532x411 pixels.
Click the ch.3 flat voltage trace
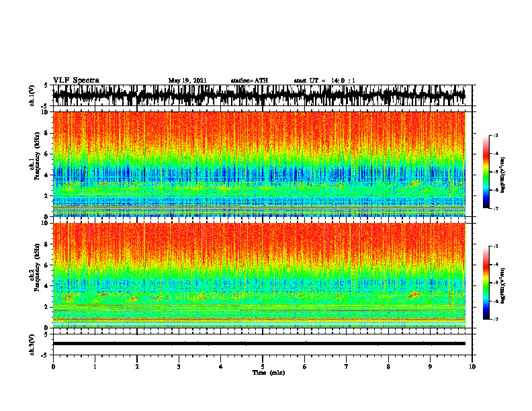click(259, 344)
